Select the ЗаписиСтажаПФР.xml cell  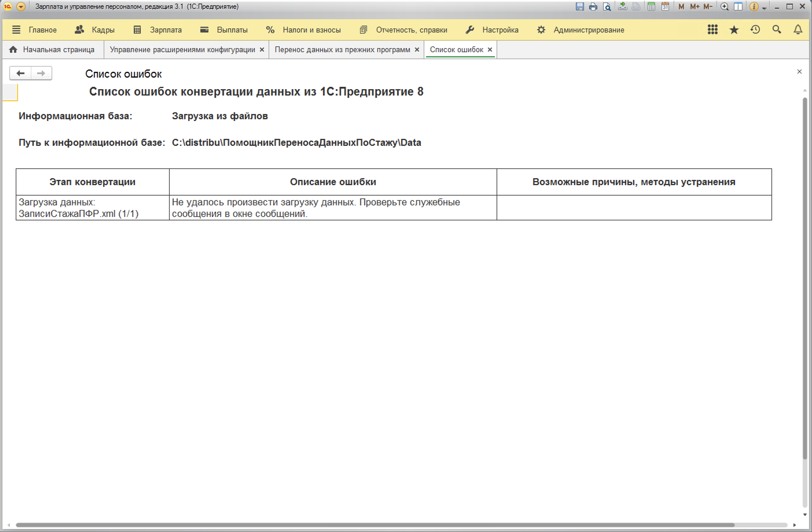(93, 208)
